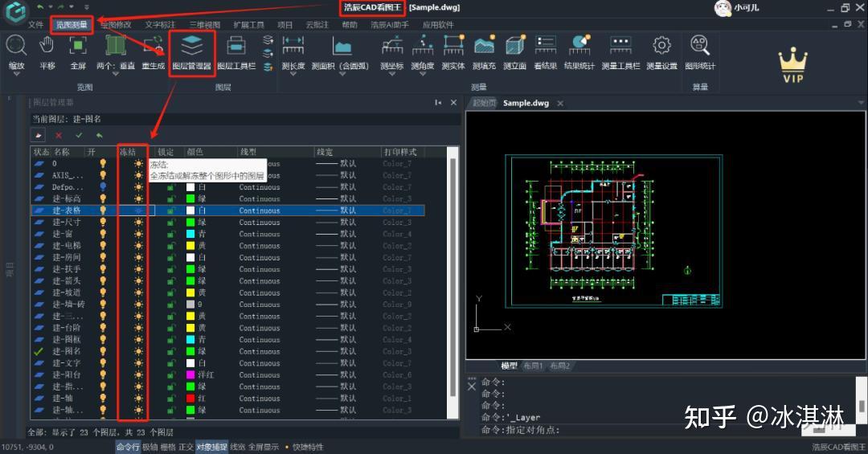Expand the dropdown arrow under 测面积
The width and height of the screenshot is (868, 454).
[x=342, y=74]
